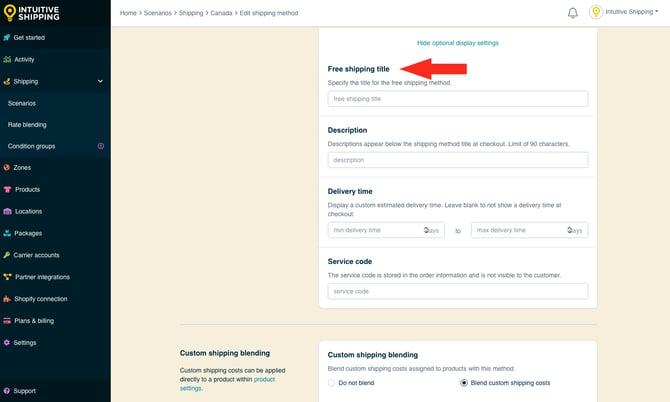Viewport: 670px width, 402px height.
Task: Click the max delivery time field
Action: 529,230
